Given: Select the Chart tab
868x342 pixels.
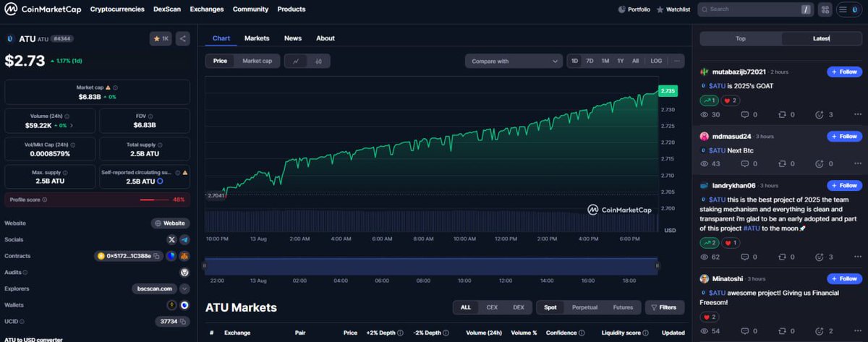Looking at the screenshot, I should (221, 38).
